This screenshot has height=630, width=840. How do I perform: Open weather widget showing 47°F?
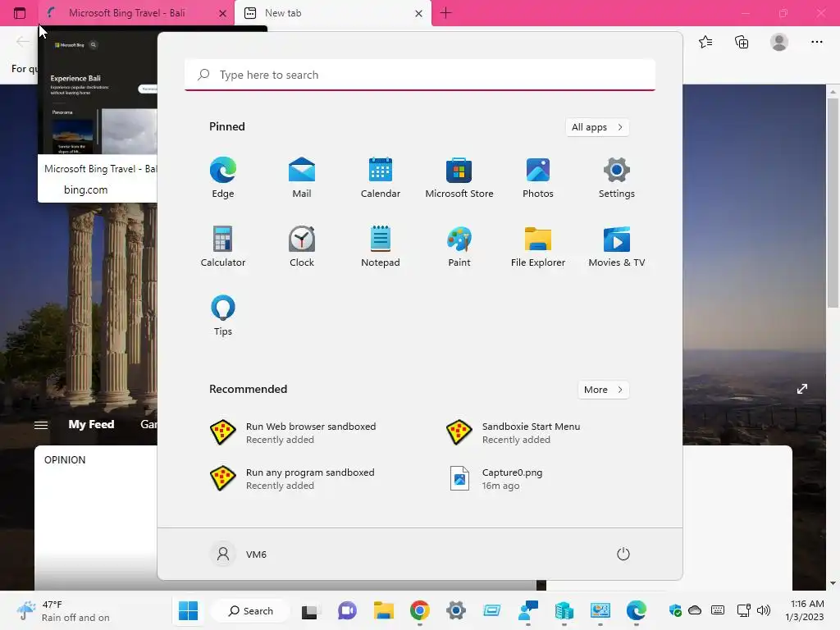tap(63, 610)
